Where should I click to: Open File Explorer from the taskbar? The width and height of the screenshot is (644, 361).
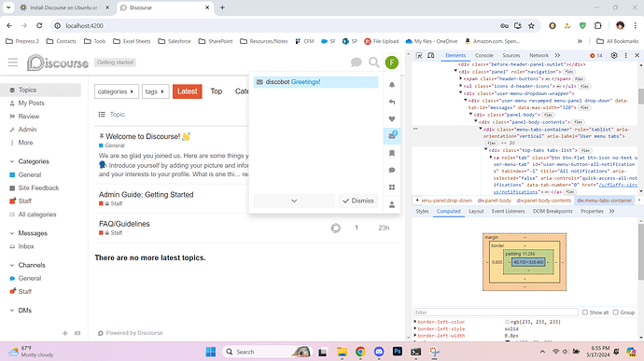tap(342, 352)
